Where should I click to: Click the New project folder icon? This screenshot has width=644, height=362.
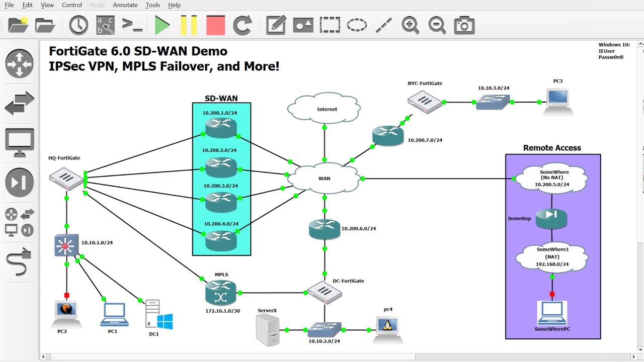tap(19, 25)
